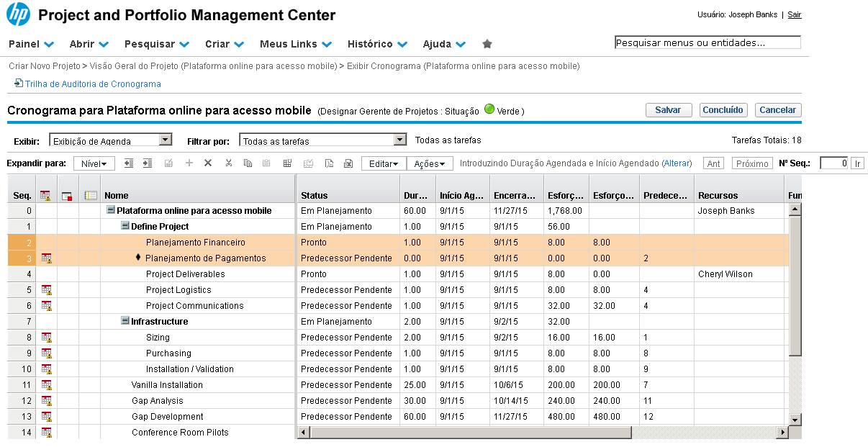Click the indent task toolbar icon
This screenshot has width=868, height=447.
pos(148,163)
